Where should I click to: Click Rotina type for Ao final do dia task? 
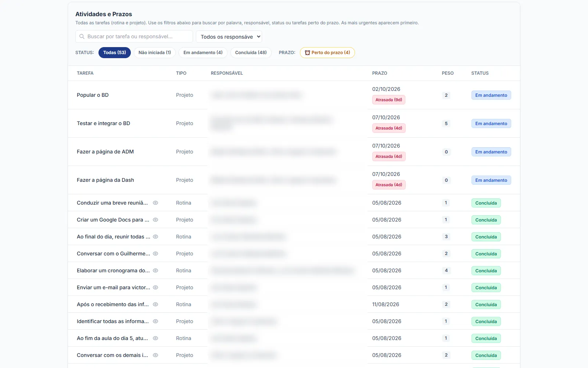[x=183, y=237]
